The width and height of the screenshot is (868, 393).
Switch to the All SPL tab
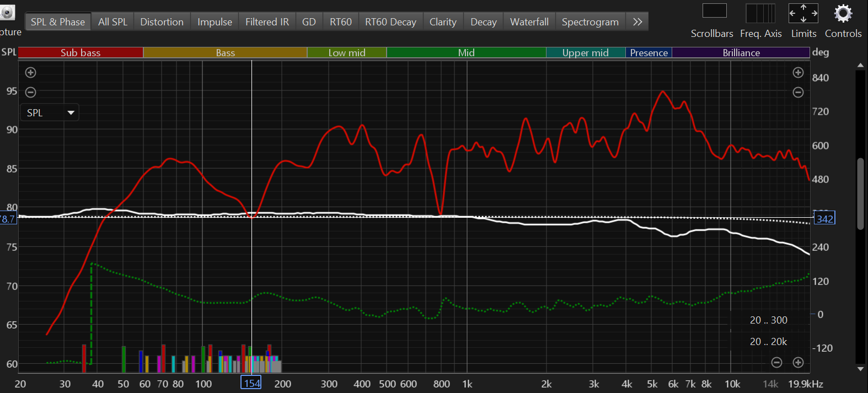[x=112, y=22]
